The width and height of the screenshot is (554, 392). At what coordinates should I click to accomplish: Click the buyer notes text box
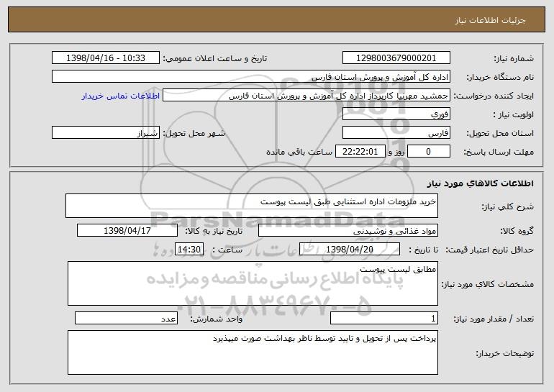pyautogui.click(x=253, y=352)
